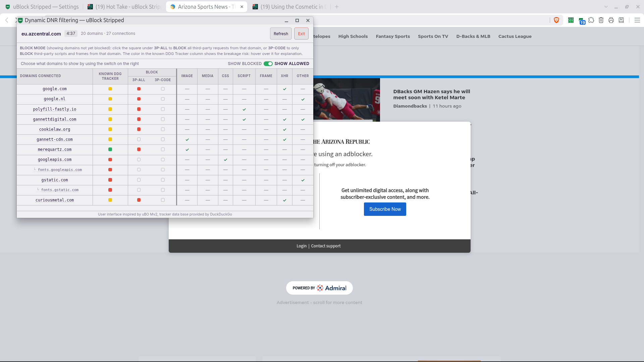This screenshot has height=362, width=644.
Task: Open the tab search chevron
Action: (606, 7)
